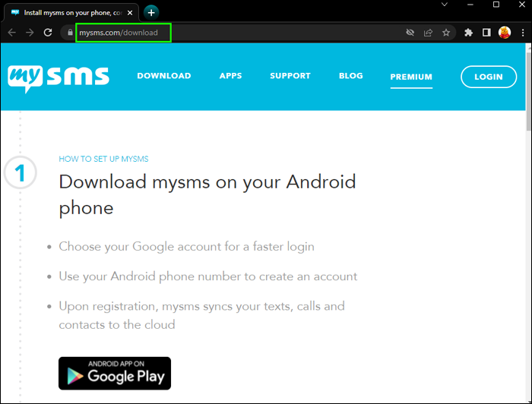Open the DOWNLOAD menu item
This screenshot has width=532, height=404.
click(164, 76)
